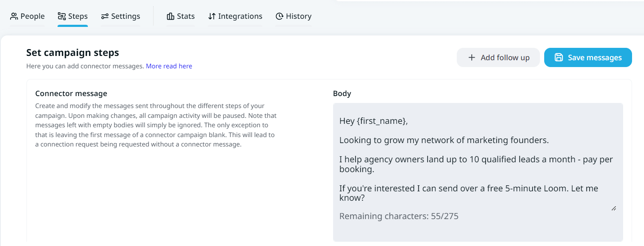644x246 pixels.
Task: Click the History clock icon
Action: (x=280, y=16)
